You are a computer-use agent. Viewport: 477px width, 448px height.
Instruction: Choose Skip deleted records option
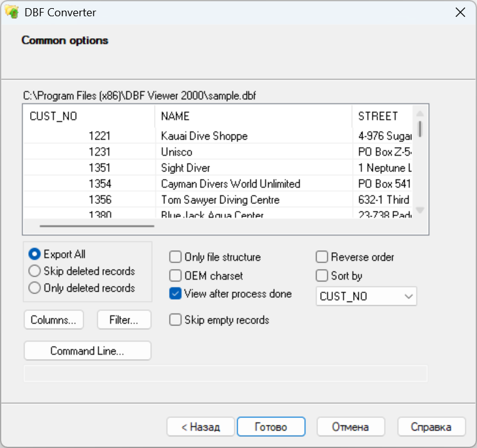pos(35,272)
